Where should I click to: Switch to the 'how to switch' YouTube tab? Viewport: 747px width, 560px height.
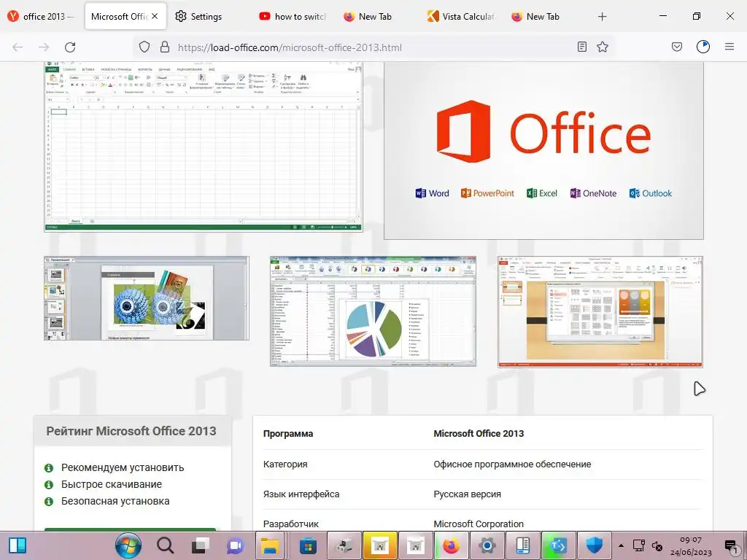(x=293, y=16)
